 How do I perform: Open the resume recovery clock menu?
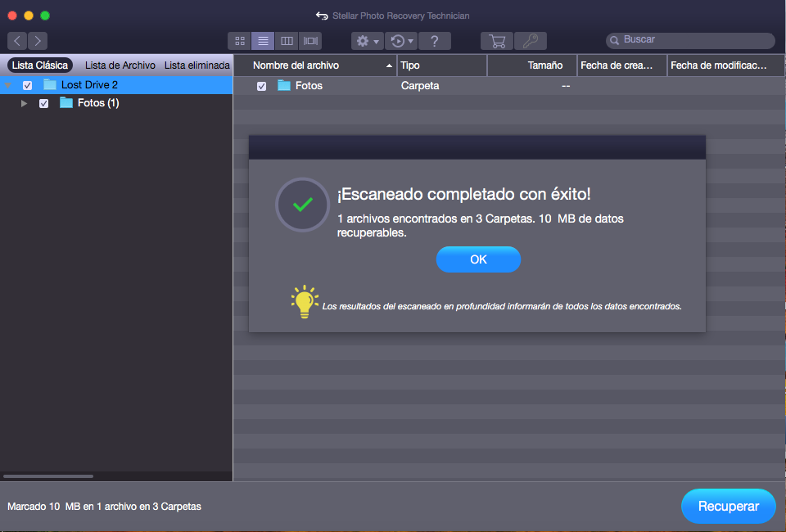pyautogui.click(x=401, y=41)
